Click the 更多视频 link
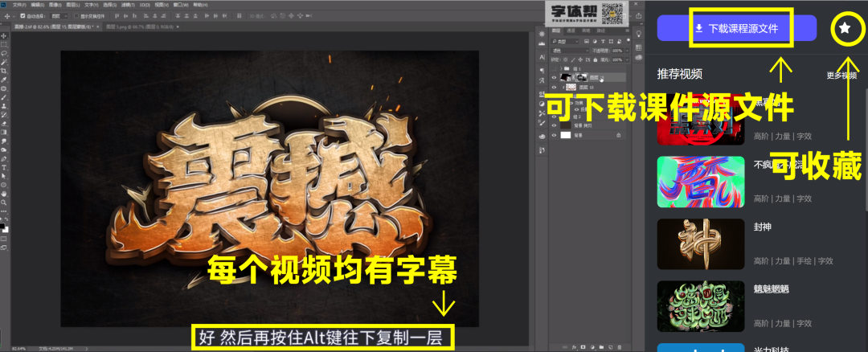The image size is (868, 352). click(x=842, y=76)
